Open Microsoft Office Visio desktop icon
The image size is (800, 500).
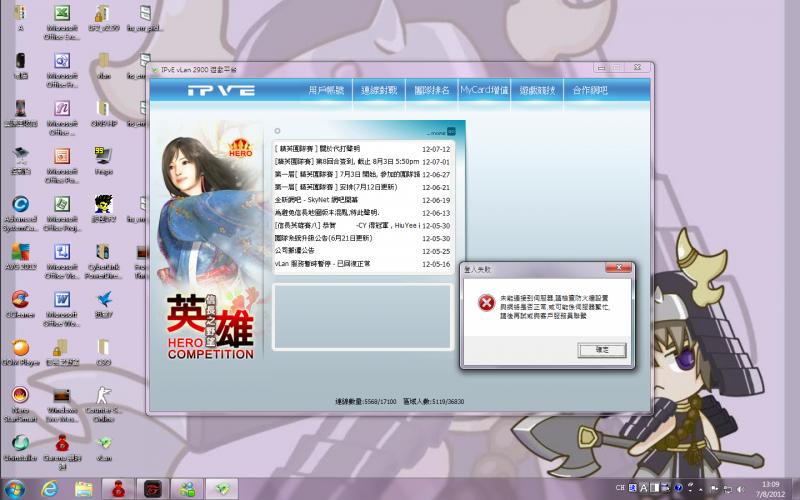click(x=62, y=260)
